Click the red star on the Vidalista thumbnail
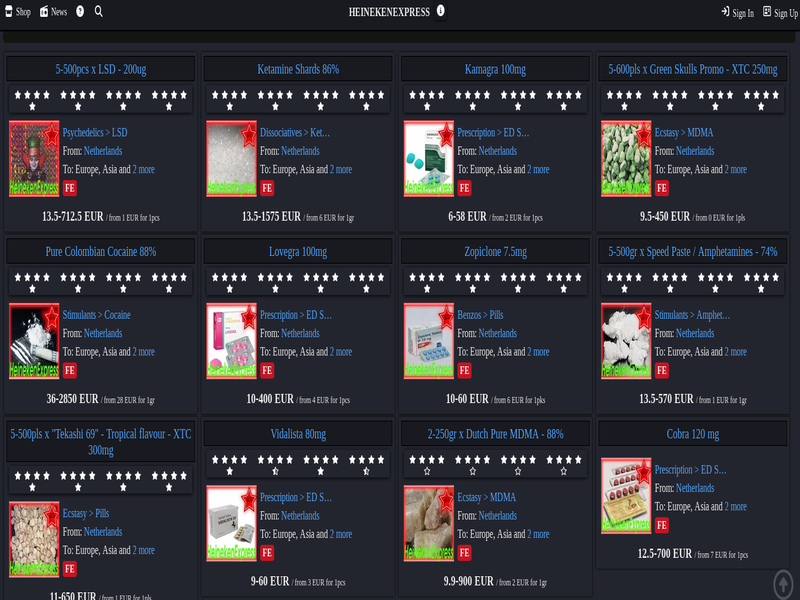Image resolution: width=800 pixels, height=600 pixels. (248, 499)
